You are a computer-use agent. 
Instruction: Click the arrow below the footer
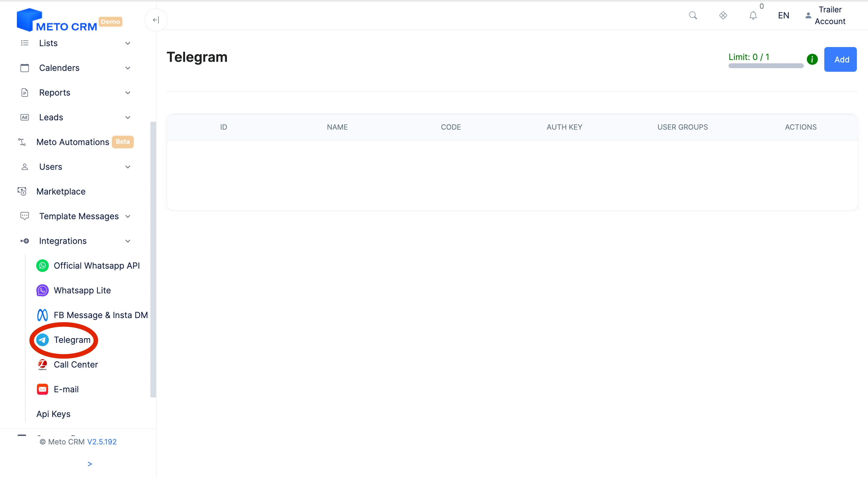click(x=90, y=464)
